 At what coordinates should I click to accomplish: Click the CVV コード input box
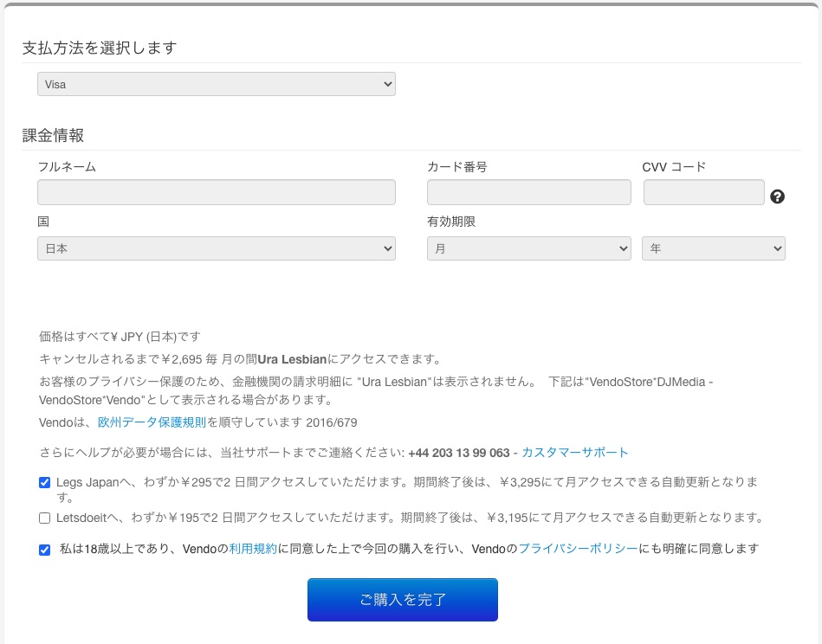(703, 192)
